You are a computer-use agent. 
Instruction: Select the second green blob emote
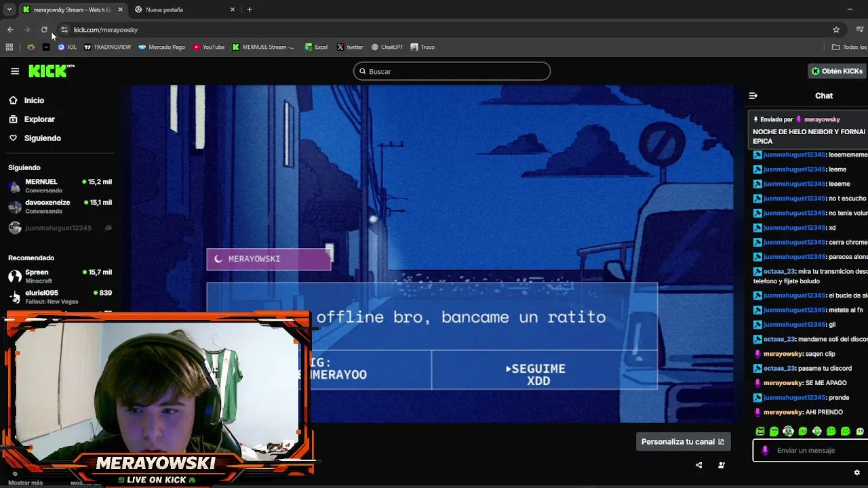click(x=774, y=431)
